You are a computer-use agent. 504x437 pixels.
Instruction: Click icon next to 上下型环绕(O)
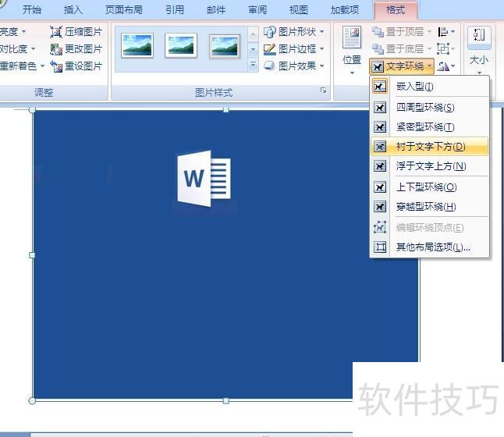pos(380,187)
